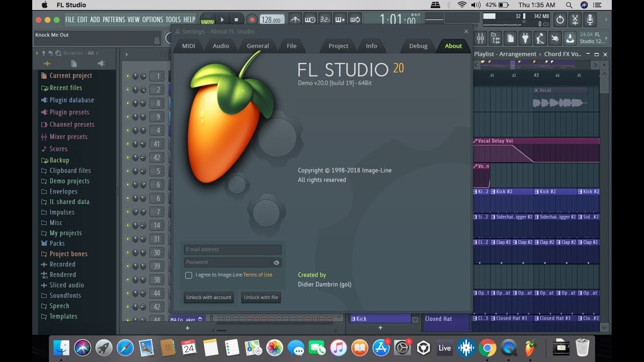Switch to the Audio settings tab
Image resolution: width=644 pixels, height=362 pixels.
(x=221, y=46)
